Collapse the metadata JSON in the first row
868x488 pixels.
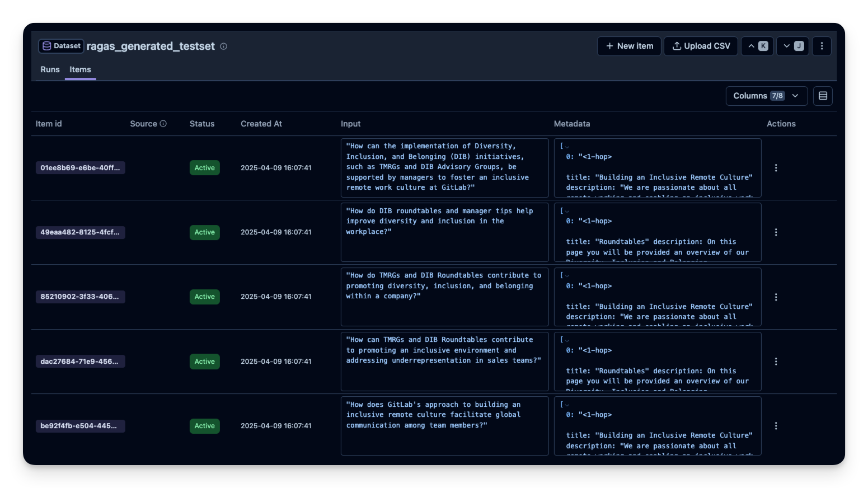567,147
